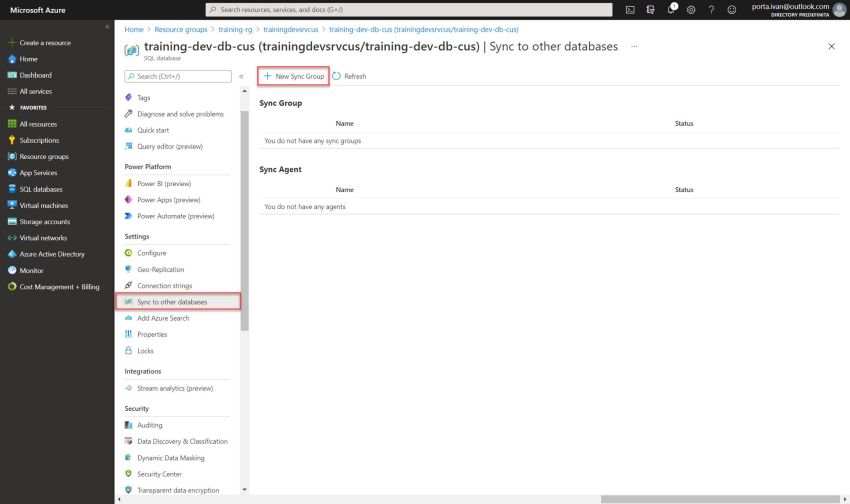Click the SQL databases icon in sidebar

click(x=12, y=189)
